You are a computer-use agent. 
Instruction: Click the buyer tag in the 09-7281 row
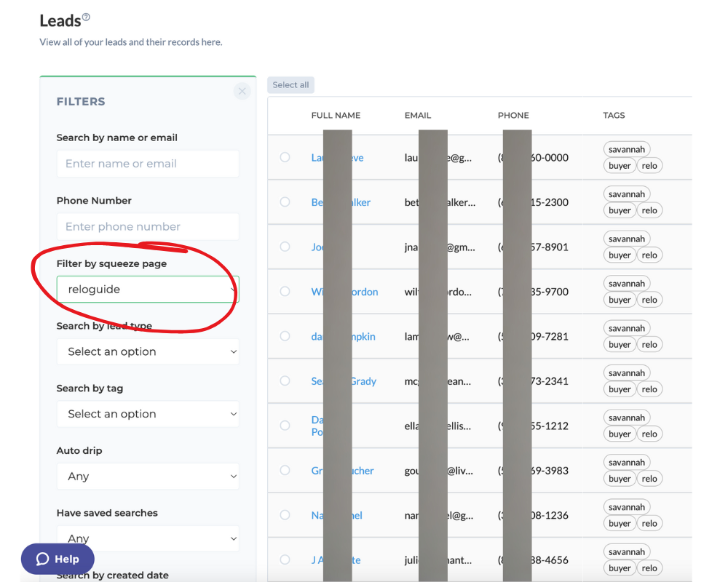click(620, 344)
